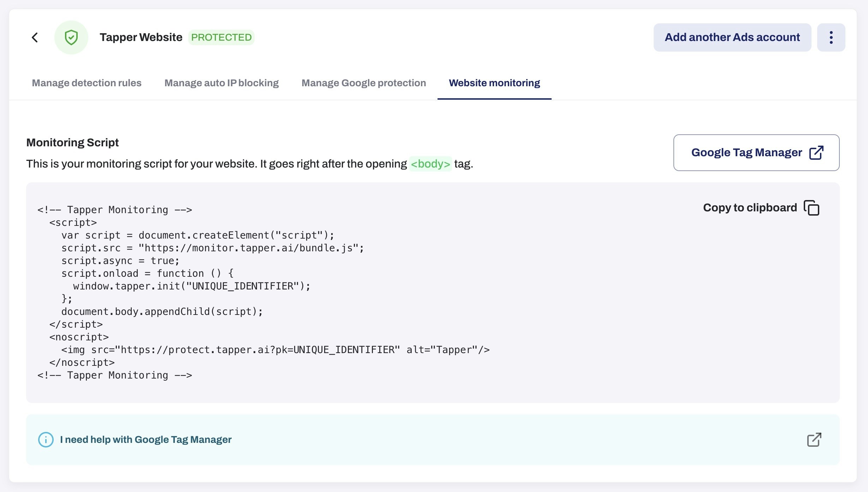The width and height of the screenshot is (868, 492).
Task: Click Copy to clipboard text
Action: pos(750,208)
